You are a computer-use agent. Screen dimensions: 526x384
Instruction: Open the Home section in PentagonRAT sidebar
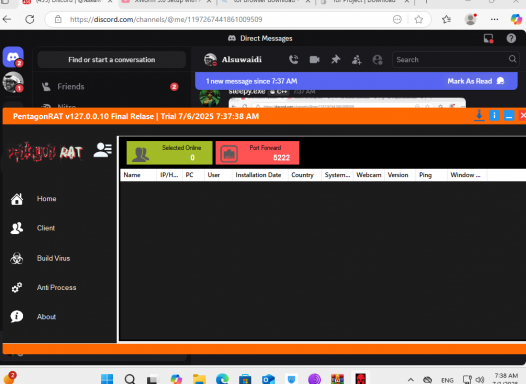46,199
